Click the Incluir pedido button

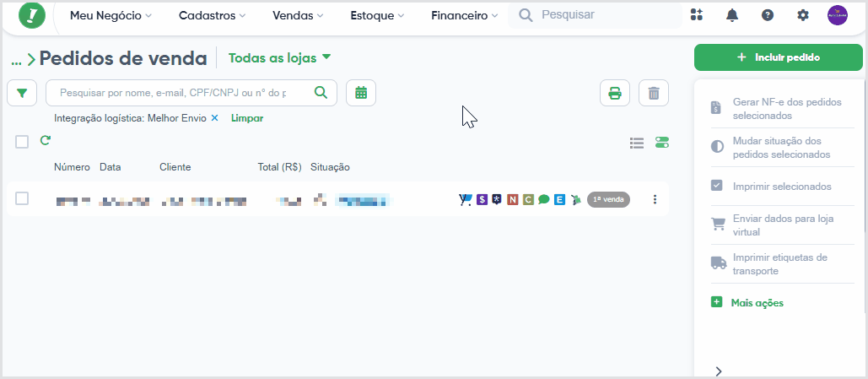click(x=779, y=57)
